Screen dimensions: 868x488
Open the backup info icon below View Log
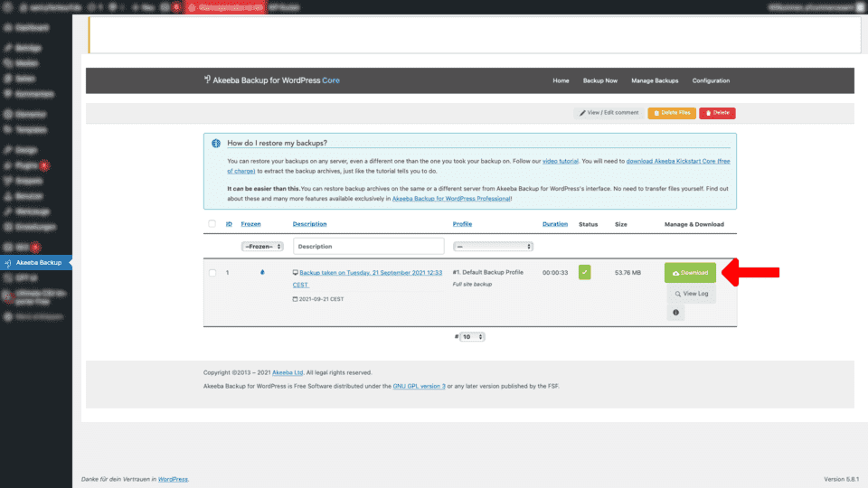676,313
